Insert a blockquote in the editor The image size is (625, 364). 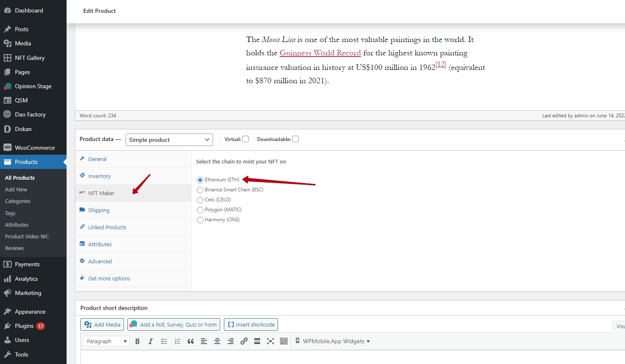191,341
